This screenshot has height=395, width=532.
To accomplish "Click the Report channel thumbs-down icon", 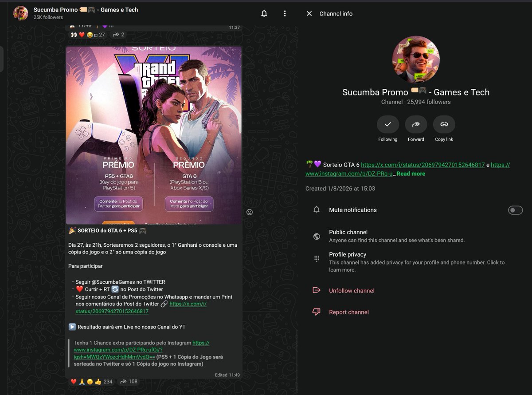I will pos(317,312).
